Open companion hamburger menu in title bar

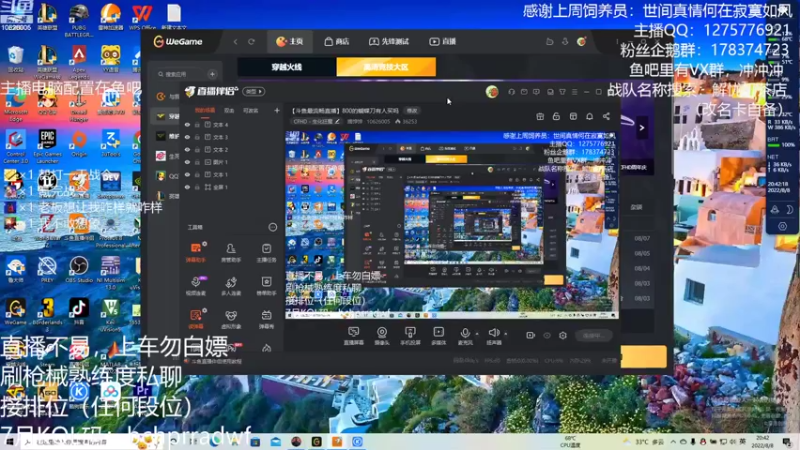click(574, 92)
